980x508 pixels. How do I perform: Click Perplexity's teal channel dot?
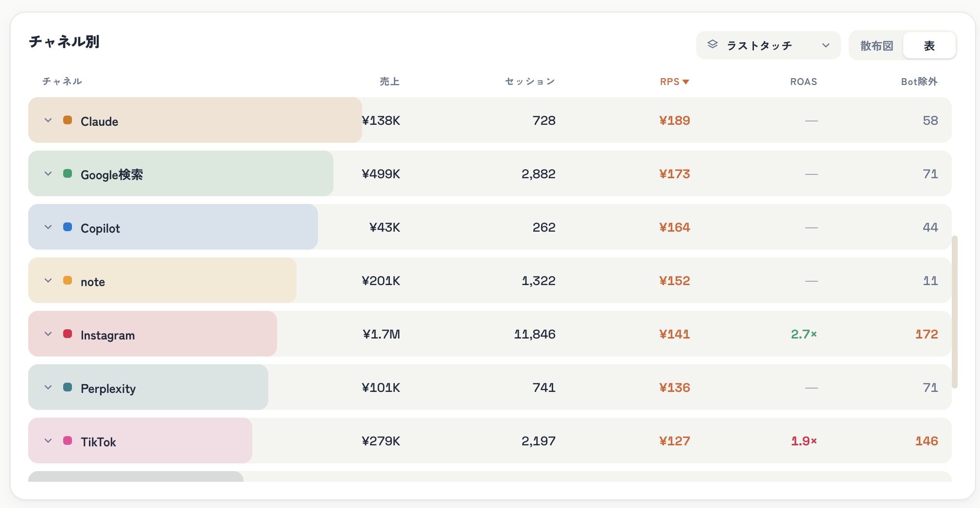click(x=68, y=387)
